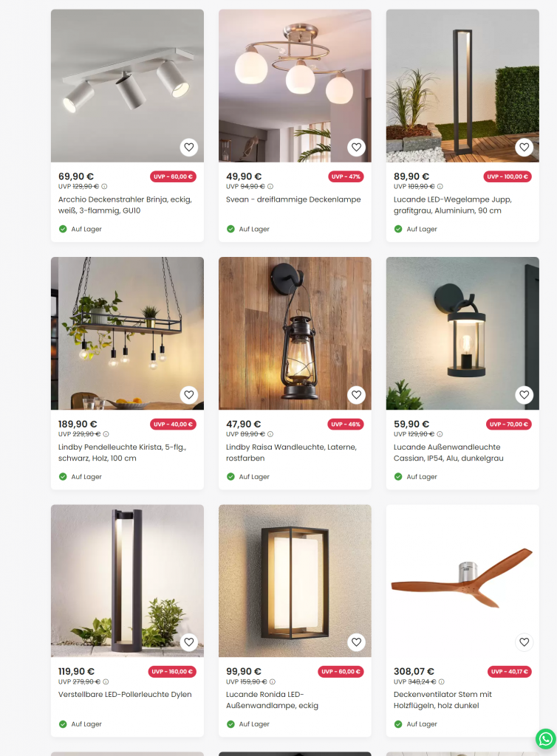Click heart on Lucande Wegelampe Jupp
The width and height of the screenshot is (557, 756).
(x=524, y=147)
